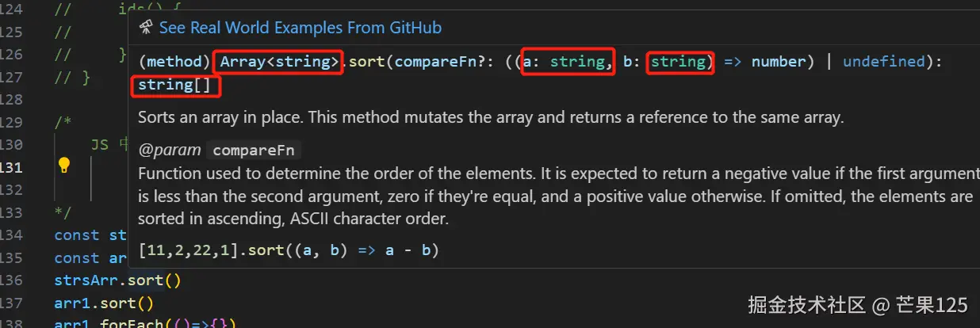Open See Real World Examples From GitHub
The height and width of the screenshot is (328, 980).
[x=300, y=28]
